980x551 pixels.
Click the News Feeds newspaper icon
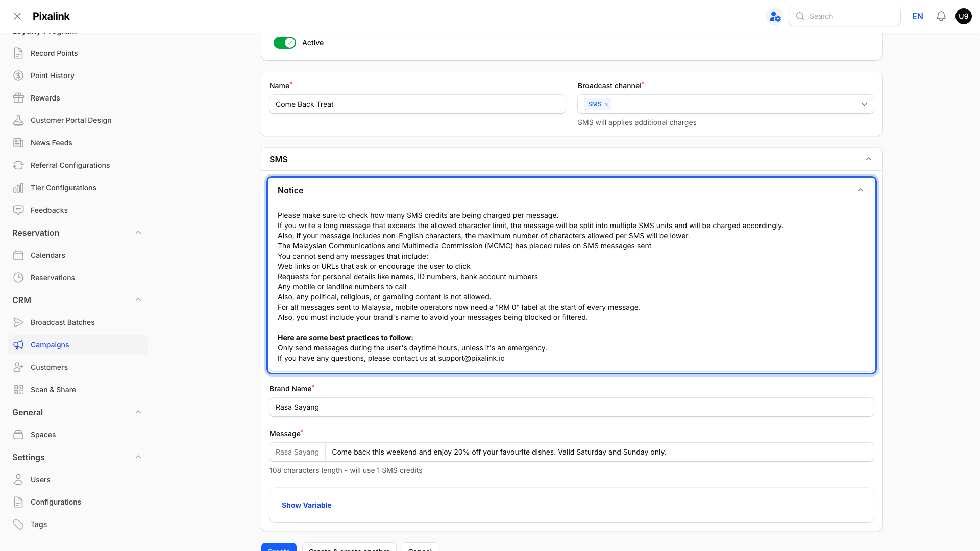(x=18, y=143)
